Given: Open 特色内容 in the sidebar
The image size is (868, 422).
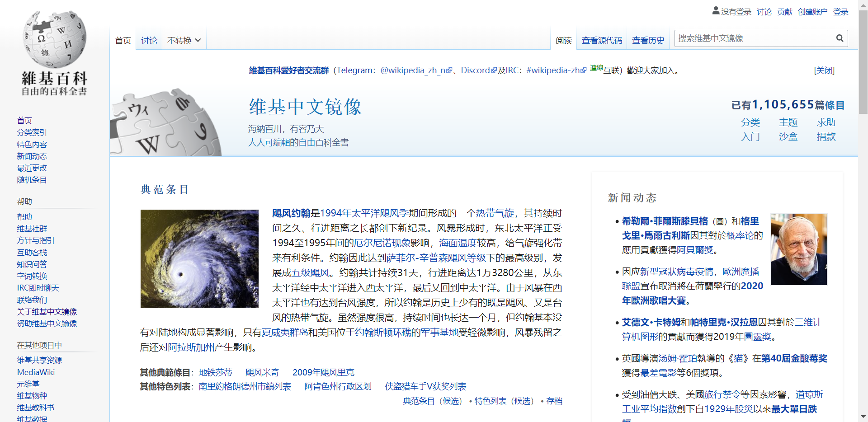Looking at the screenshot, I should [32, 145].
